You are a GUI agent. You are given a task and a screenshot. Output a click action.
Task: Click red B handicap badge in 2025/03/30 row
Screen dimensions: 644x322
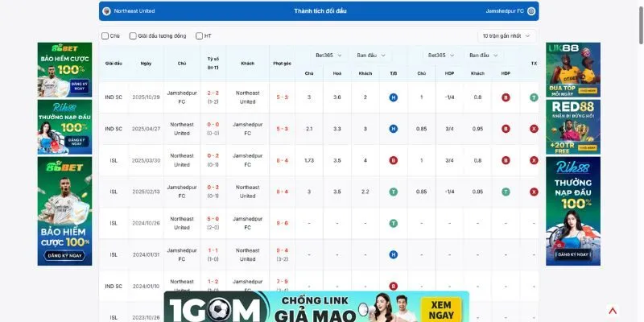pyautogui.click(x=506, y=160)
